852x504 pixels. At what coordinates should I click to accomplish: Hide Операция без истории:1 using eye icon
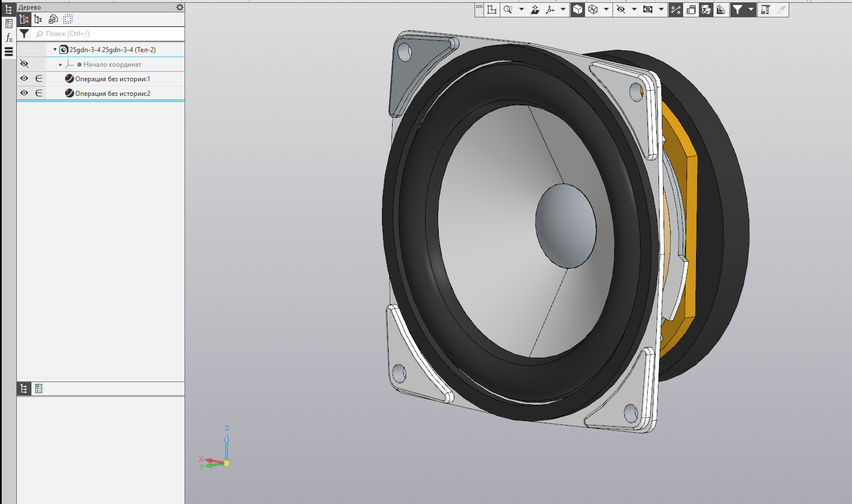click(24, 78)
